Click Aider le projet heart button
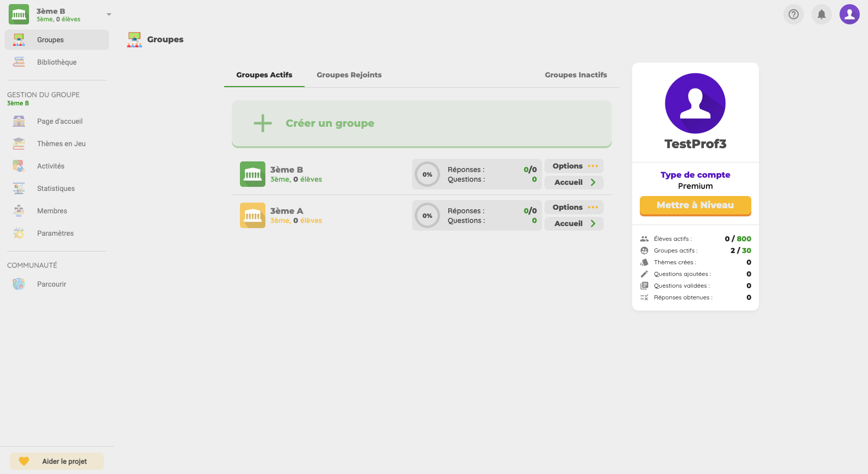868x474 pixels. [x=57, y=461]
